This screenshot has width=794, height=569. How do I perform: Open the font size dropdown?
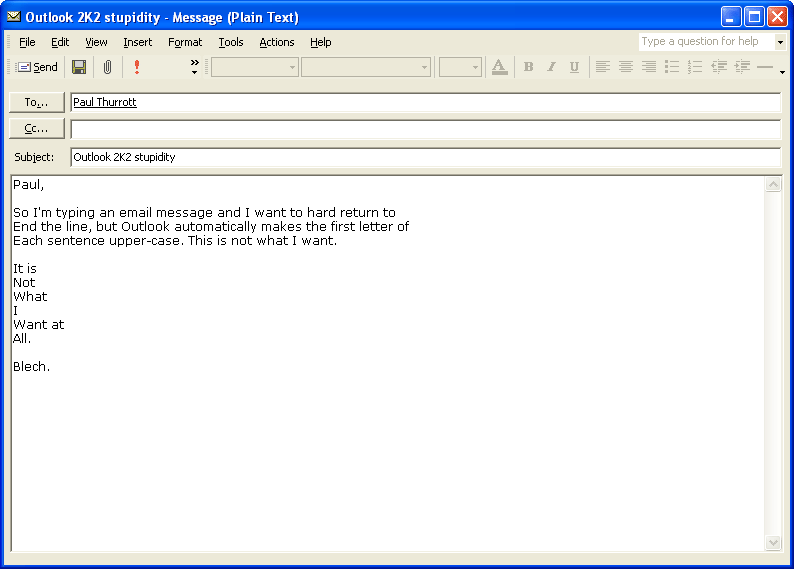(475, 67)
